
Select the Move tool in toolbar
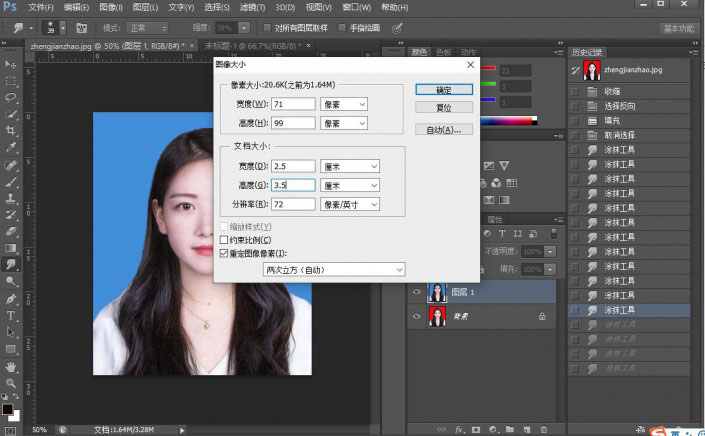tap(11, 63)
